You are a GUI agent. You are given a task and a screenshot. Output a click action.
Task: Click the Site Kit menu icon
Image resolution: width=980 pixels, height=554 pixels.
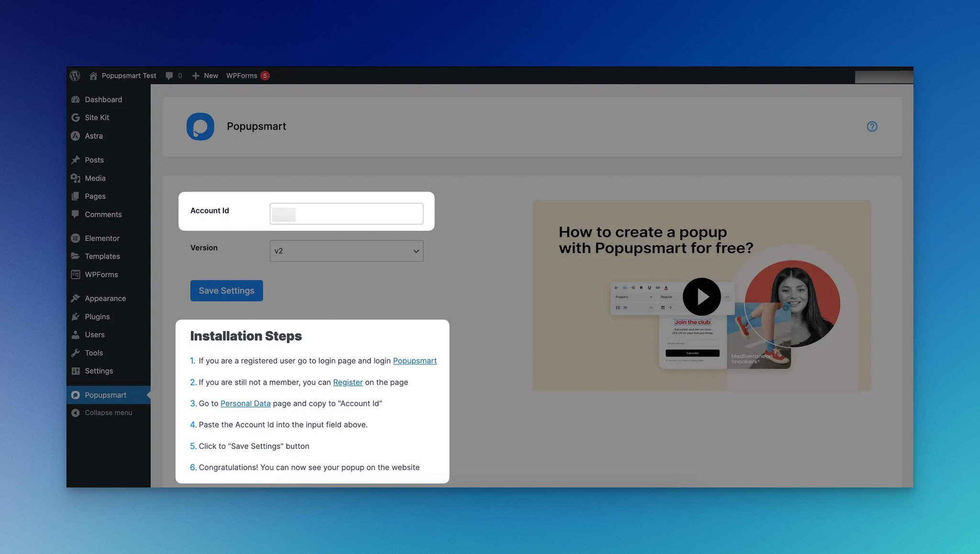(x=76, y=118)
